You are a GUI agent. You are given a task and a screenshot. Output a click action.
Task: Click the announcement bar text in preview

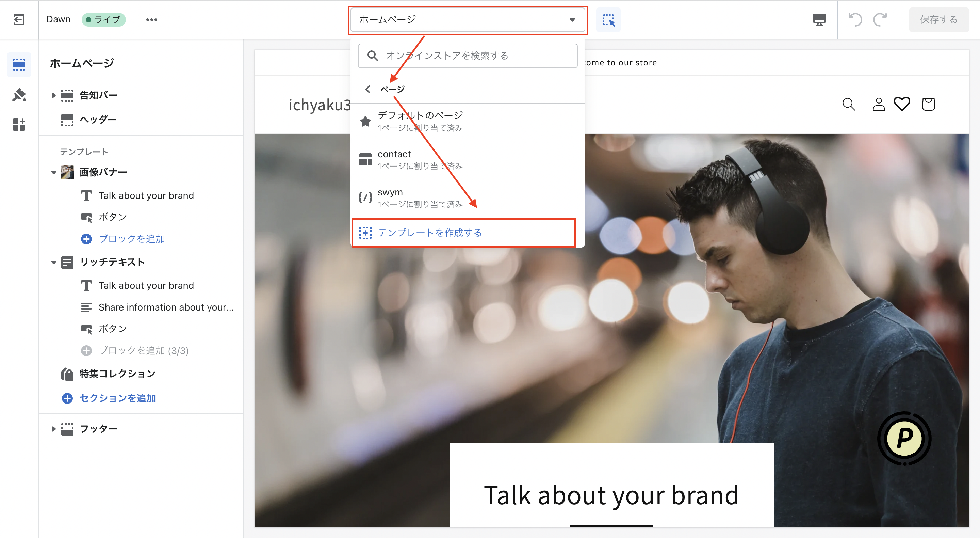(621, 62)
